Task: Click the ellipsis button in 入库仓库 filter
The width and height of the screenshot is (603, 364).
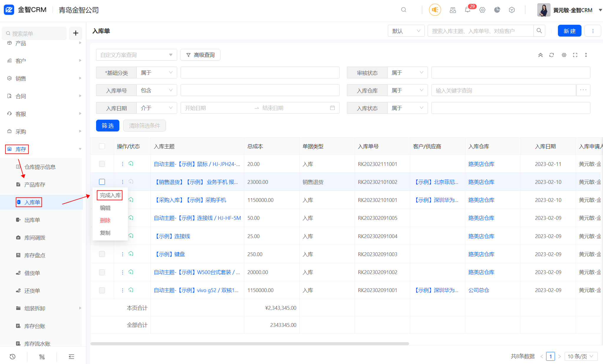Action: tap(583, 90)
